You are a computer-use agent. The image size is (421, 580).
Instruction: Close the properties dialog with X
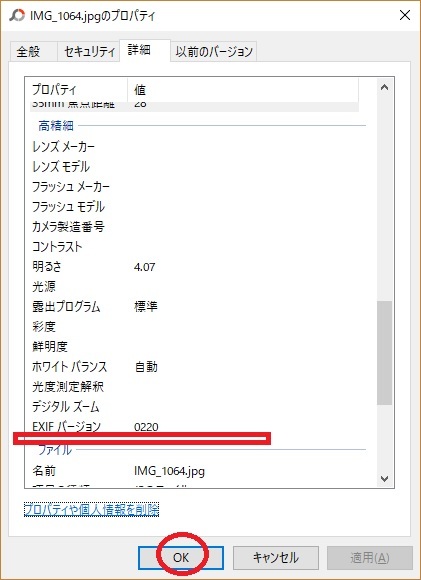tap(405, 16)
